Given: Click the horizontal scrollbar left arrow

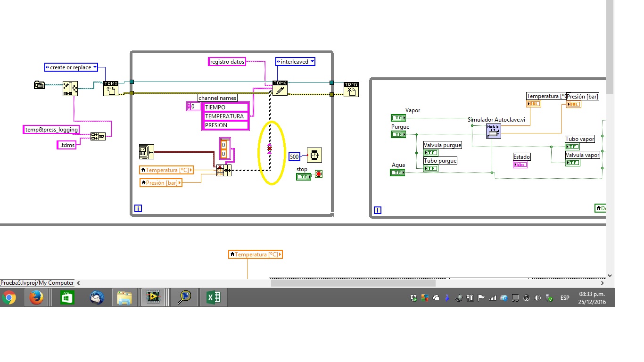Looking at the screenshot, I should click(78, 283).
